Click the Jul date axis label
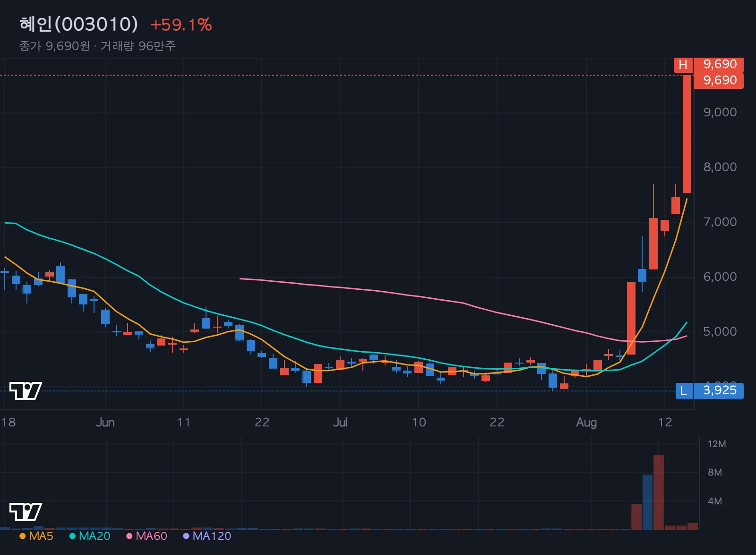Image resolution: width=756 pixels, height=555 pixels. 340,422
